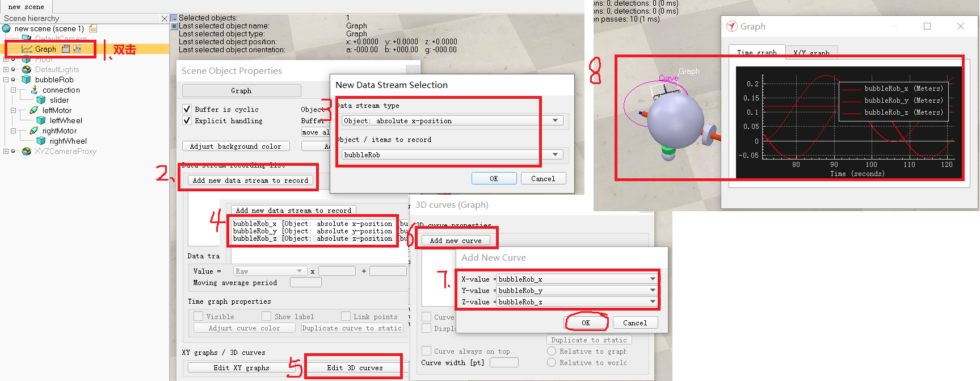The image size is (980, 381).
Task: Click the model dot icon beside DefaultLights
Action: tap(13, 69)
